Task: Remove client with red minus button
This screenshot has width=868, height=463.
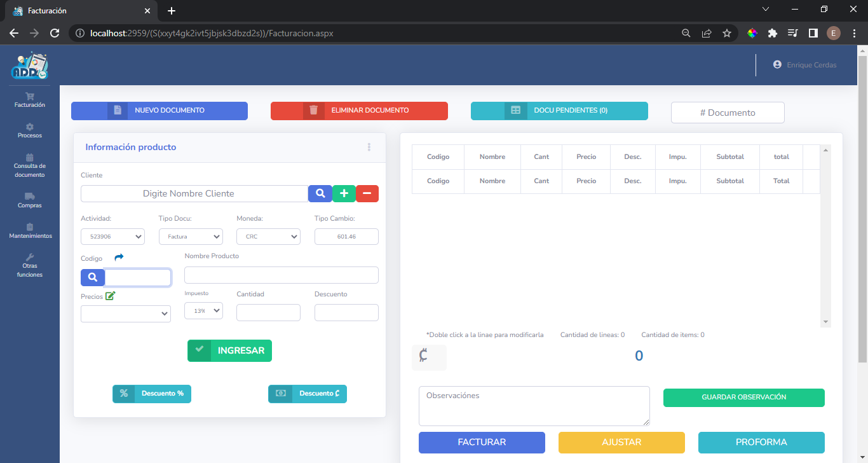Action: point(367,193)
